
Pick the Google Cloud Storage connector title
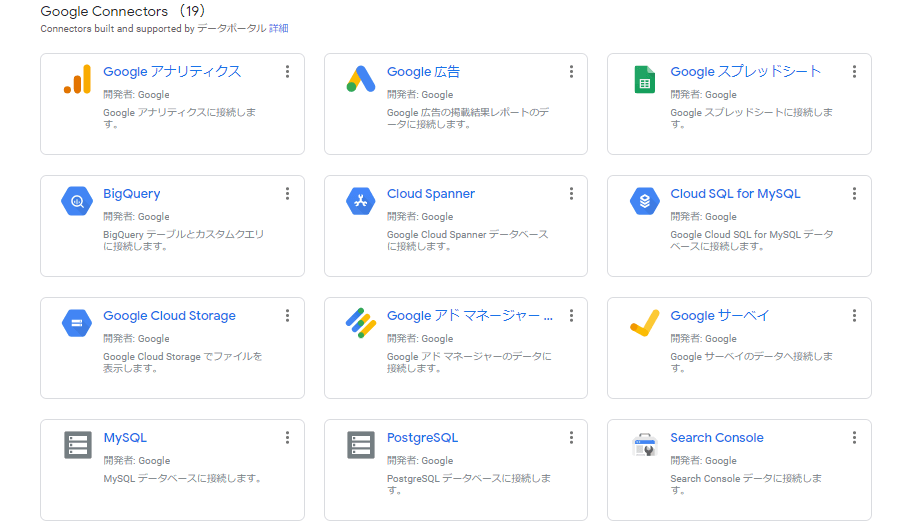(x=169, y=315)
